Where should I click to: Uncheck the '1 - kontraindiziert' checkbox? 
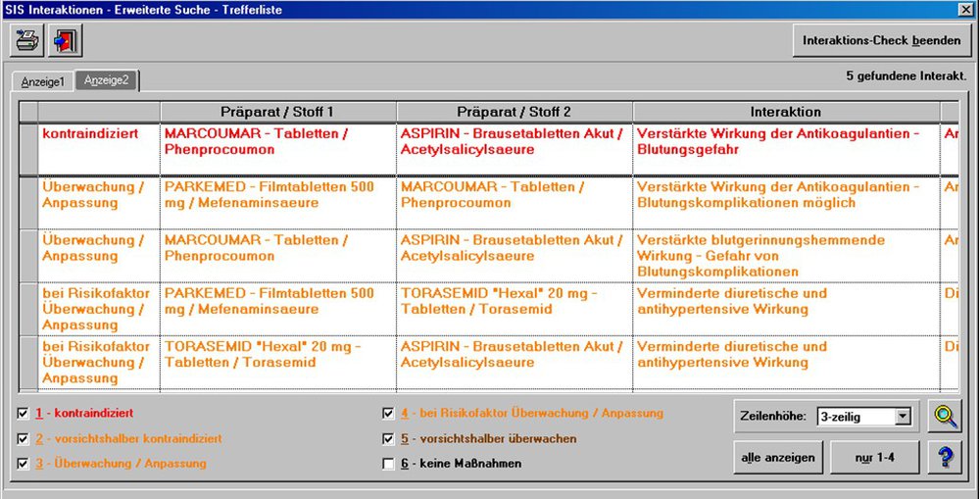[24, 414]
